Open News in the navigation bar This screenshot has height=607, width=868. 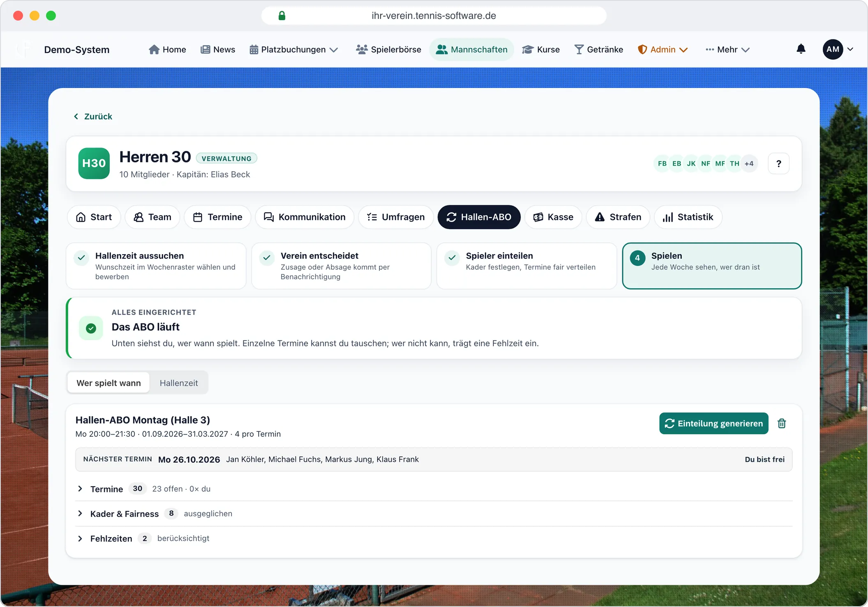tap(218, 49)
